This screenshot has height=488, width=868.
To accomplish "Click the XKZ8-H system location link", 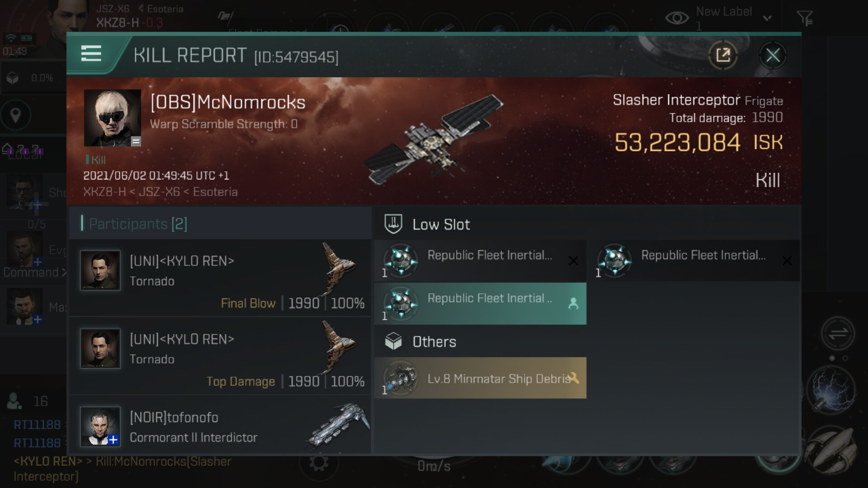I will 104,192.
